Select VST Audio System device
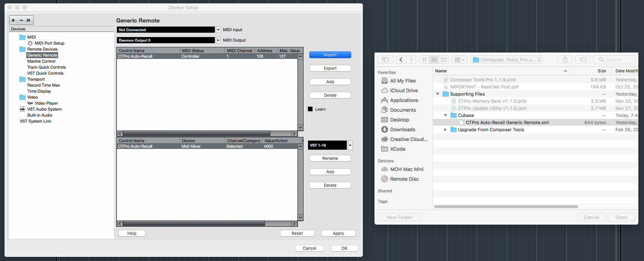644x261 pixels. tap(44, 109)
